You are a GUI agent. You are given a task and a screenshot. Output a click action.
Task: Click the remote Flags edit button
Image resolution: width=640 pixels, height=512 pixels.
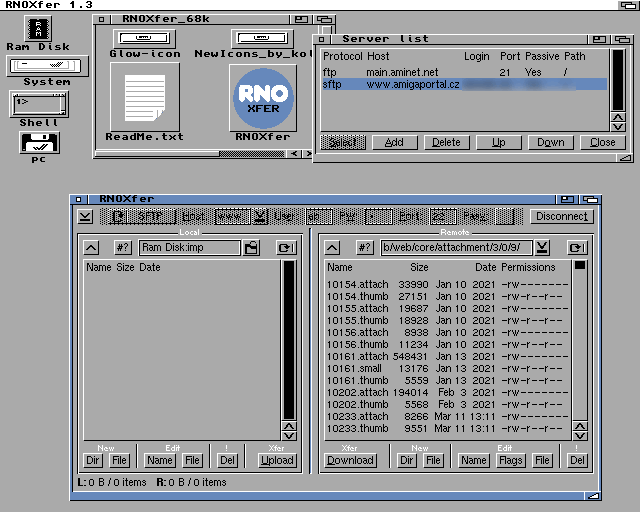[x=511, y=460]
